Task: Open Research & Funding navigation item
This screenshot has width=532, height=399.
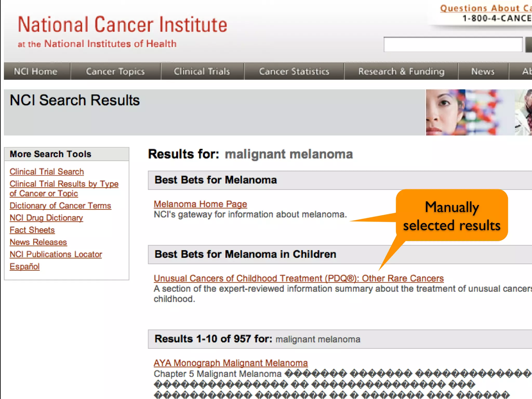Action: (401, 71)
